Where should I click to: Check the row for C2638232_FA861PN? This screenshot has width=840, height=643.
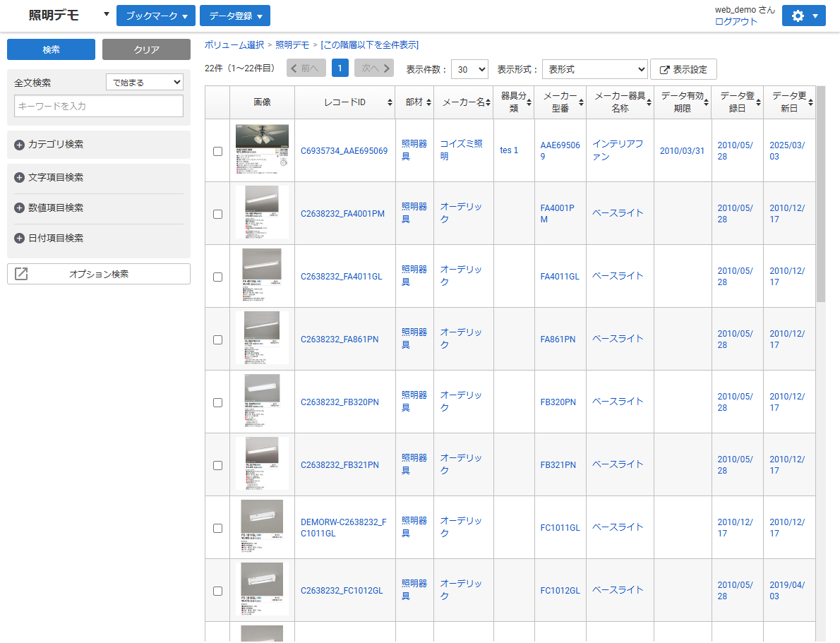pos(217,339)
